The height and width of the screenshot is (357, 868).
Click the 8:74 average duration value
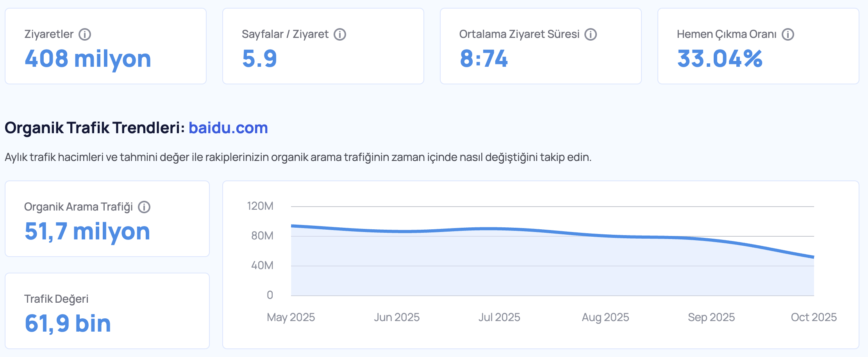click(x=484, y=59)
